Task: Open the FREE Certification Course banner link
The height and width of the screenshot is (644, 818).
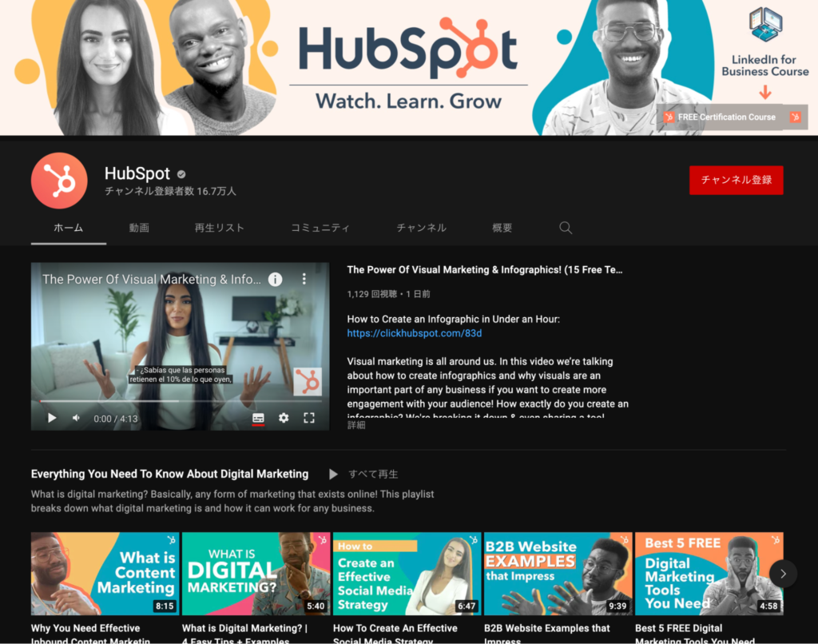Action: 732,117
